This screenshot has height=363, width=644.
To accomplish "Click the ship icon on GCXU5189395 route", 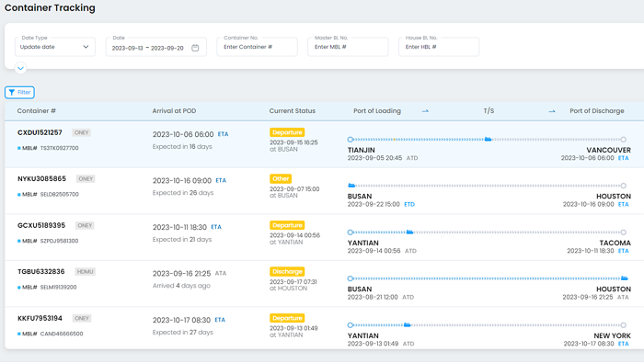I will (409, 233).
